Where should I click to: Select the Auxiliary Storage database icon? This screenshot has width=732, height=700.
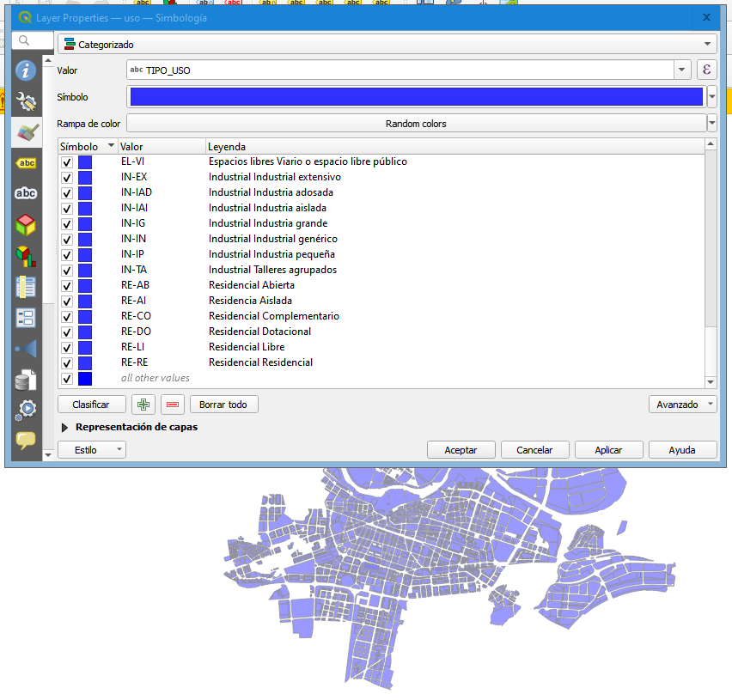[25, 379]
